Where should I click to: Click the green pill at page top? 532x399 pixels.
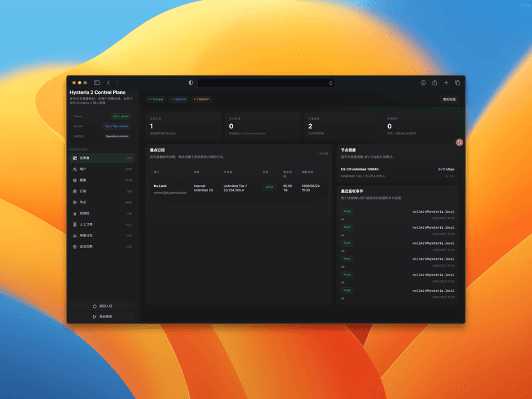coord(155,100)
